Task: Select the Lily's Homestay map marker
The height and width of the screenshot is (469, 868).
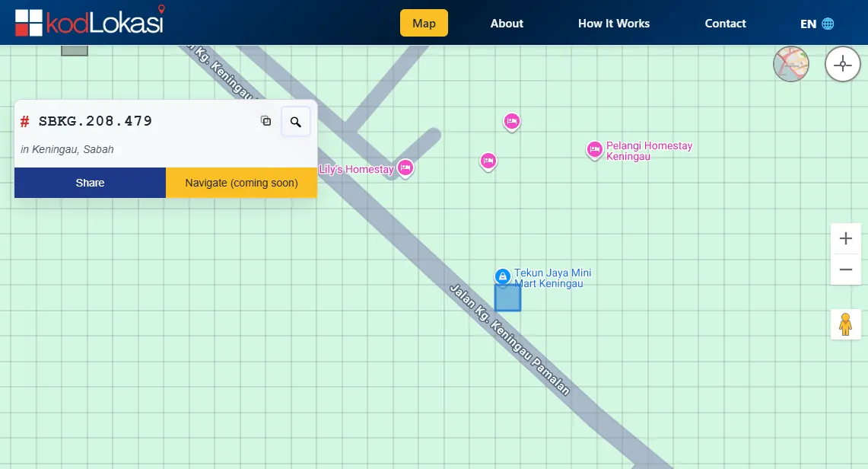Action: (x=405, y=168)
